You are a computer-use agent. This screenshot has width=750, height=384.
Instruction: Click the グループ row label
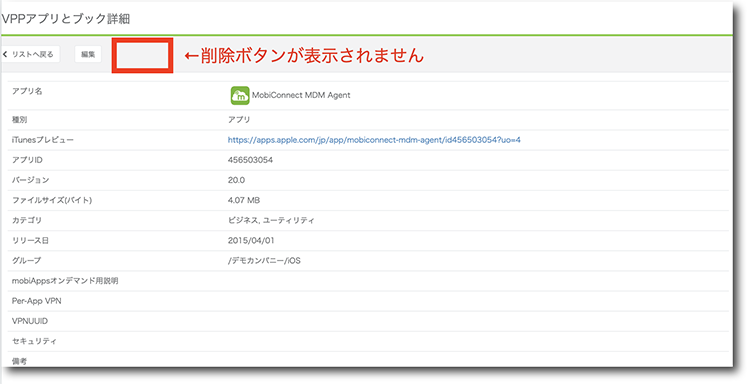coord(27,261)
